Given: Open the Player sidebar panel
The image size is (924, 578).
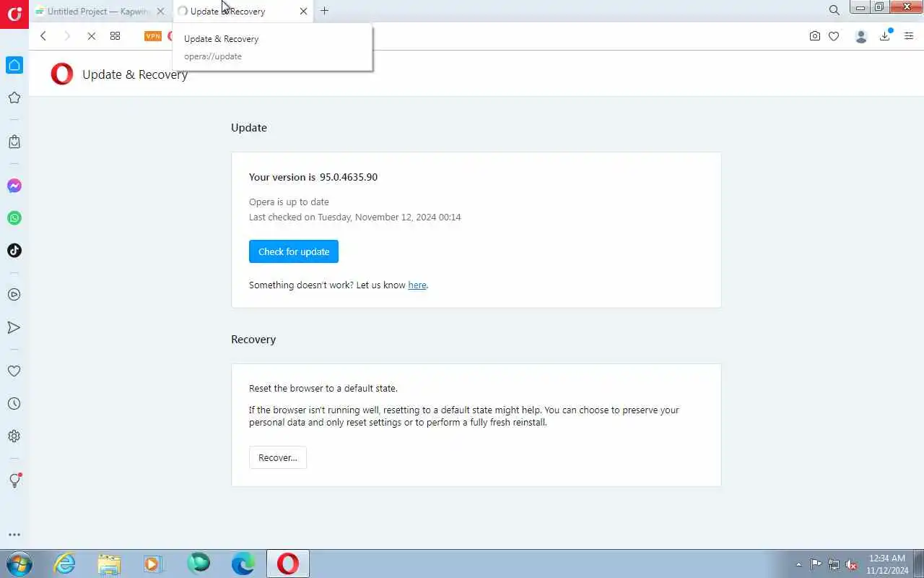Looking at the screenshot, I should click(14, 295).
